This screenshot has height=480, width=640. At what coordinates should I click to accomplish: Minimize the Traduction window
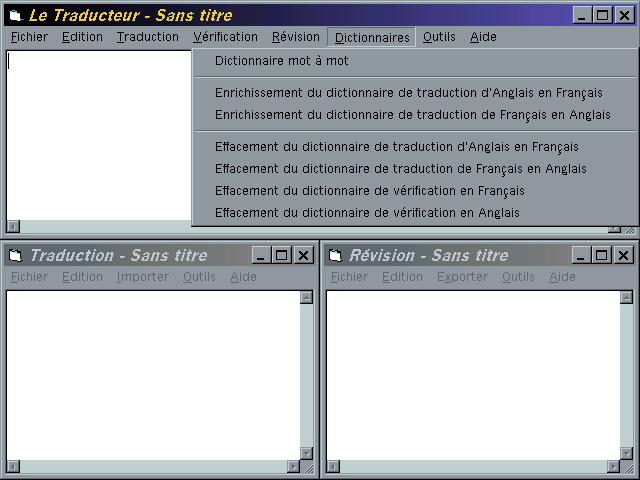tap(261, 256)
